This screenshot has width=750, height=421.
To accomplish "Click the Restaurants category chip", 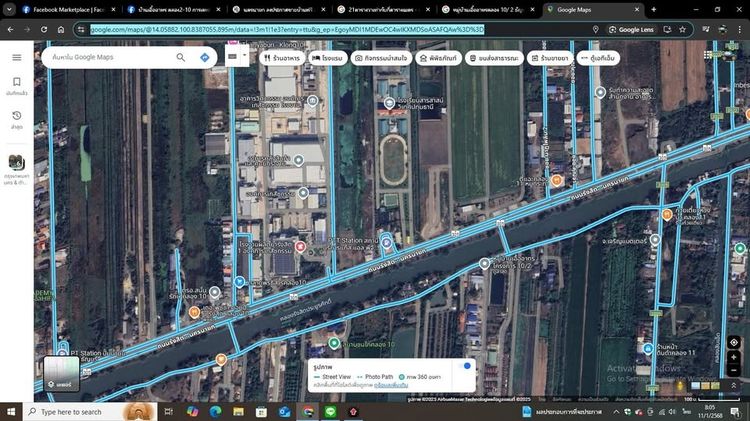I will [282, 58].
